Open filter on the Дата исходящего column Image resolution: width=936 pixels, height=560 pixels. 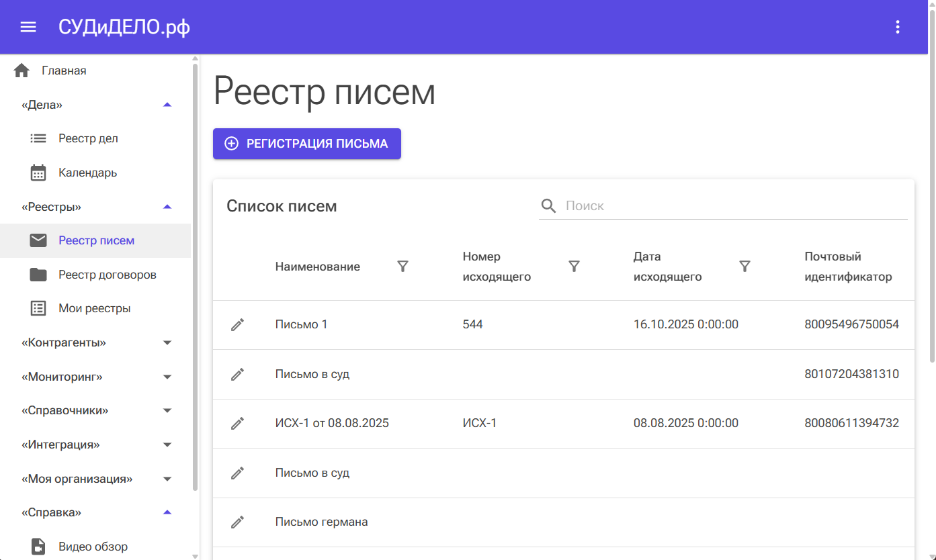[745, 266]
